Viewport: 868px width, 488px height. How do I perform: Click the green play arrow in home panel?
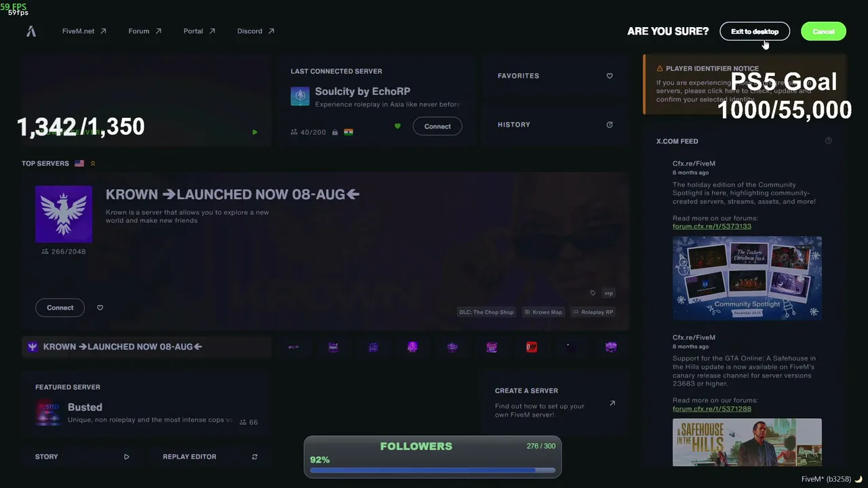255,132
